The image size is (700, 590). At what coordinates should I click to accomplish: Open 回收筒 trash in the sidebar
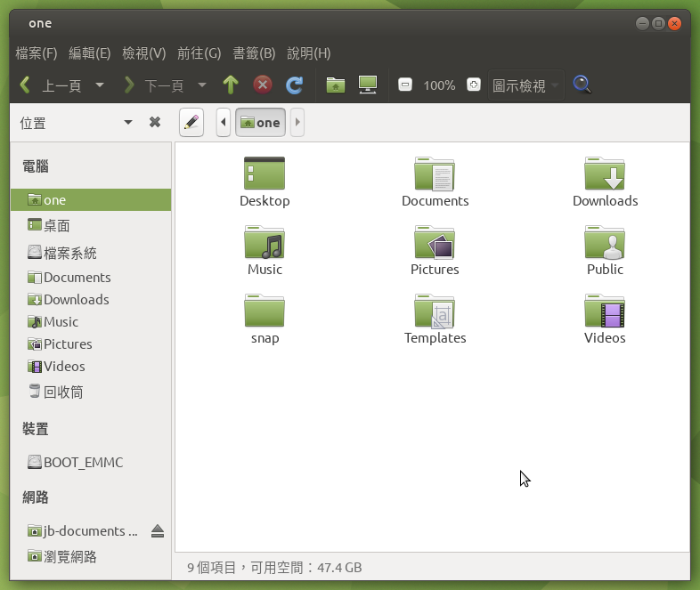pyautogui.click(x=91, y=392)
